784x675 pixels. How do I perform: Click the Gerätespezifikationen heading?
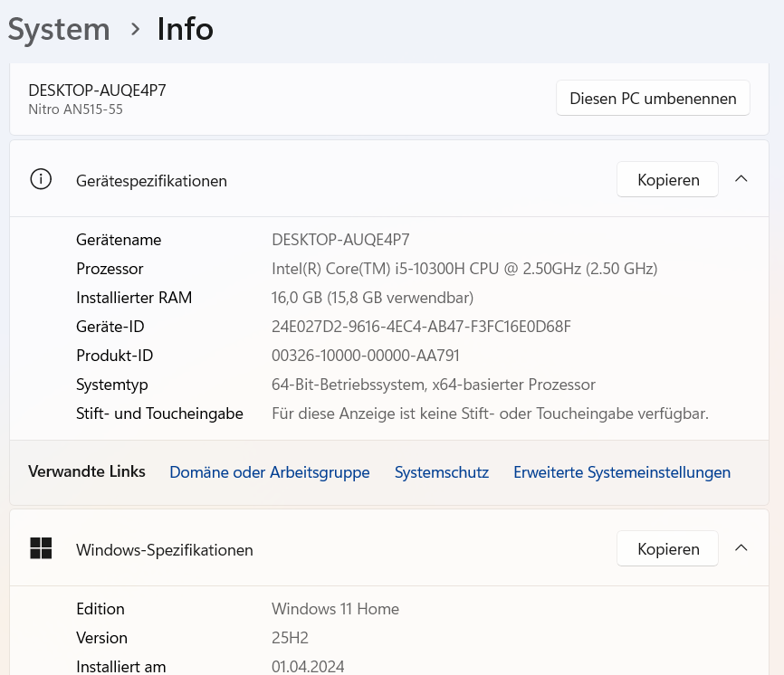click(151, 181)
